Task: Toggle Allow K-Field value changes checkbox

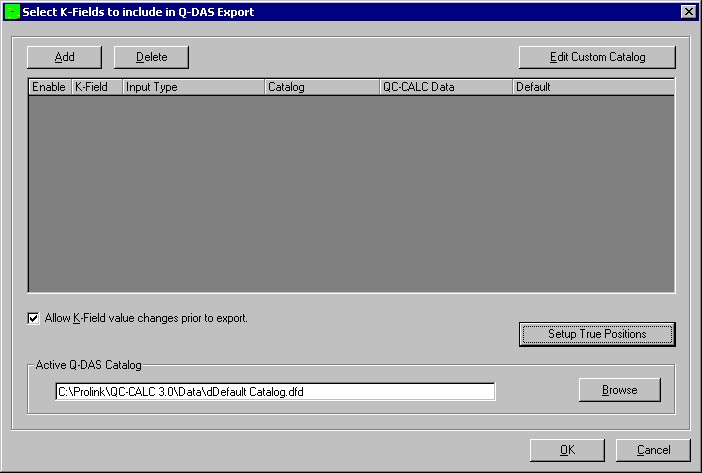Action: point(33,318)
